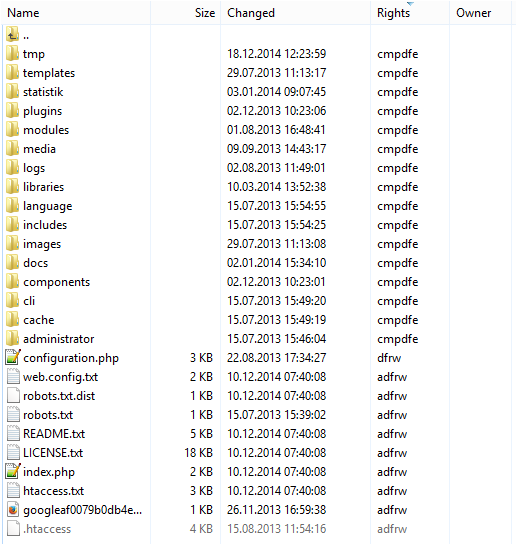
Task: Select the administrator folder icon
Action: coord(13,339)
